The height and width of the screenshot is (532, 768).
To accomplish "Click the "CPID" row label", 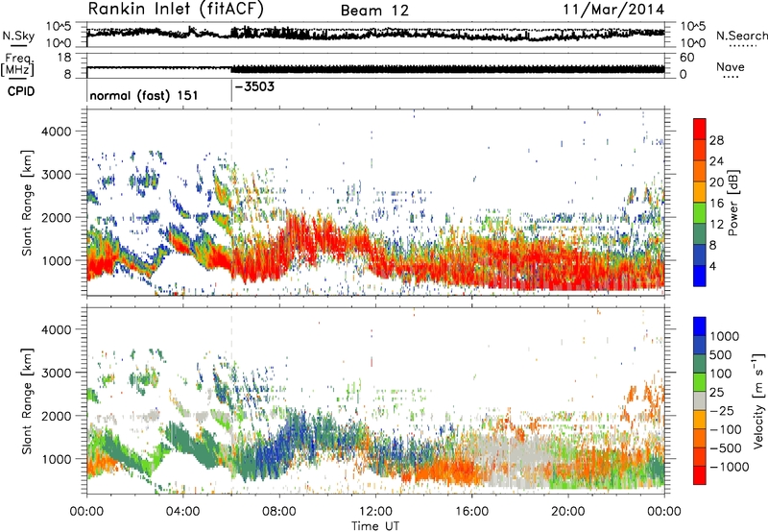I will (x=21, y=91).
